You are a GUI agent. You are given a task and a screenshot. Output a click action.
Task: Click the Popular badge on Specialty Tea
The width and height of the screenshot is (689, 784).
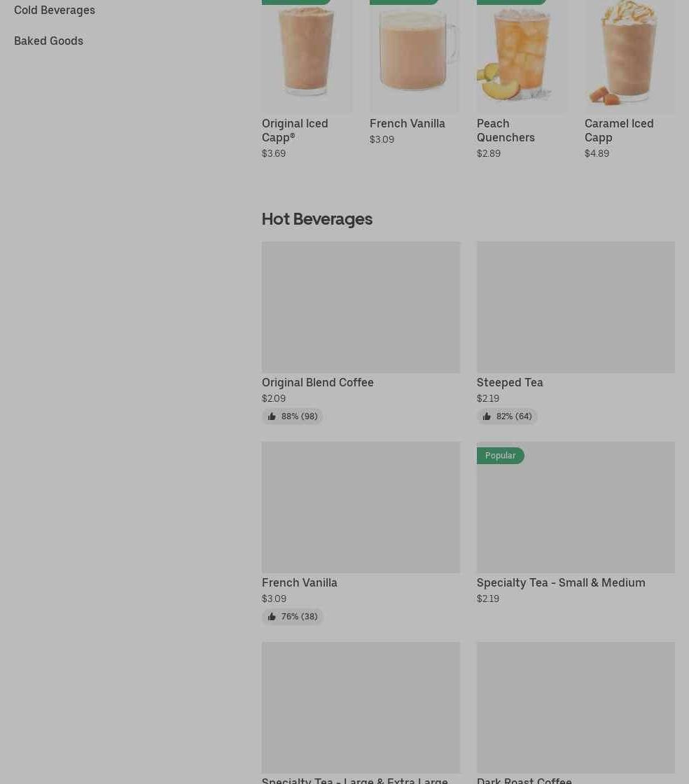500,456
